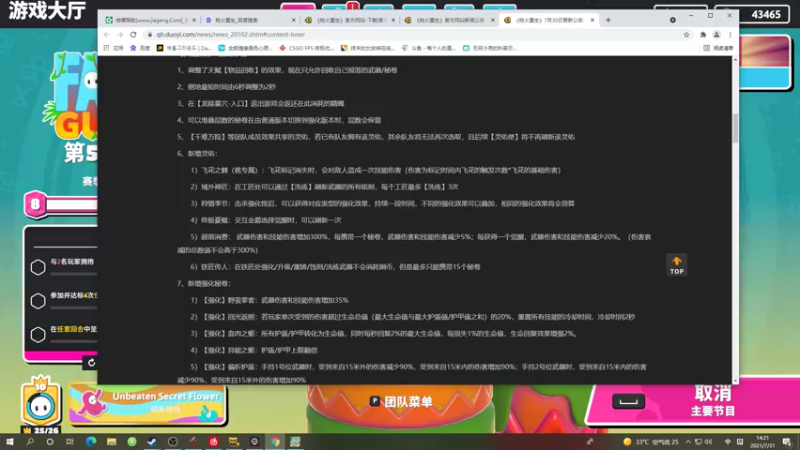
Task: Open File Explorer from taskbar
Action: [111, 441]
